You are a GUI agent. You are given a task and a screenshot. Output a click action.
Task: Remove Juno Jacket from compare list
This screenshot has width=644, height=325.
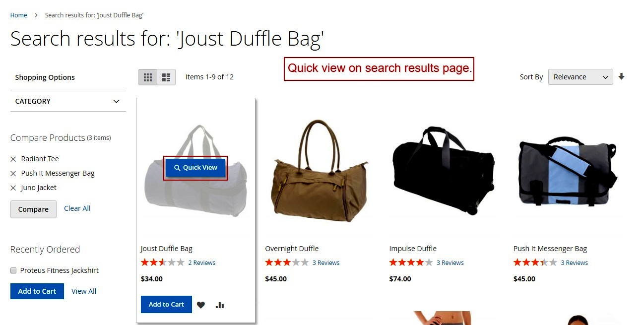coord(13,188)
